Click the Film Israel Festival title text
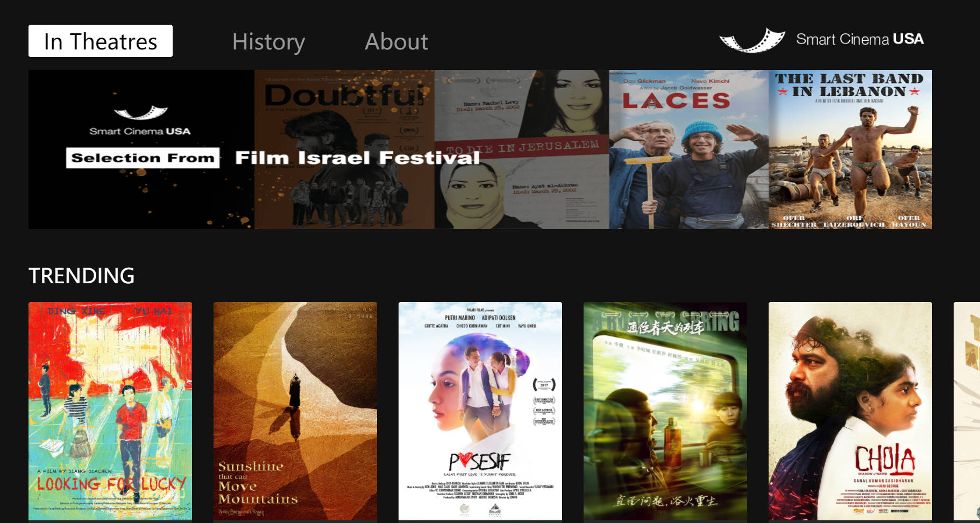This screenshot has width=980, height=523. click(x=357, y=157)
